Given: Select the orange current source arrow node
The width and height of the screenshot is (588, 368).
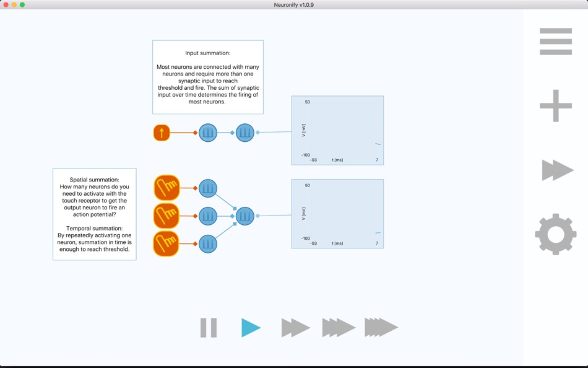Looking at the screenshot, I should tap(162, 133).
